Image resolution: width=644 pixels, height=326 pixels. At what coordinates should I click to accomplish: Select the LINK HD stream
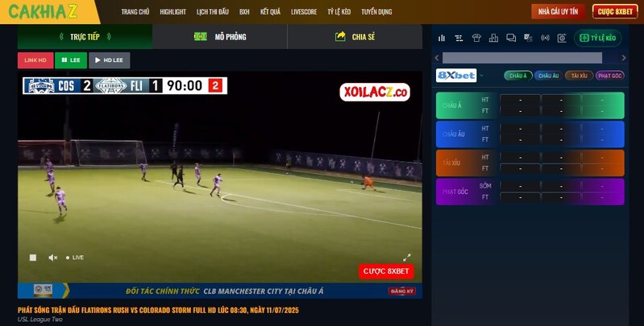(x=35, y=60)
